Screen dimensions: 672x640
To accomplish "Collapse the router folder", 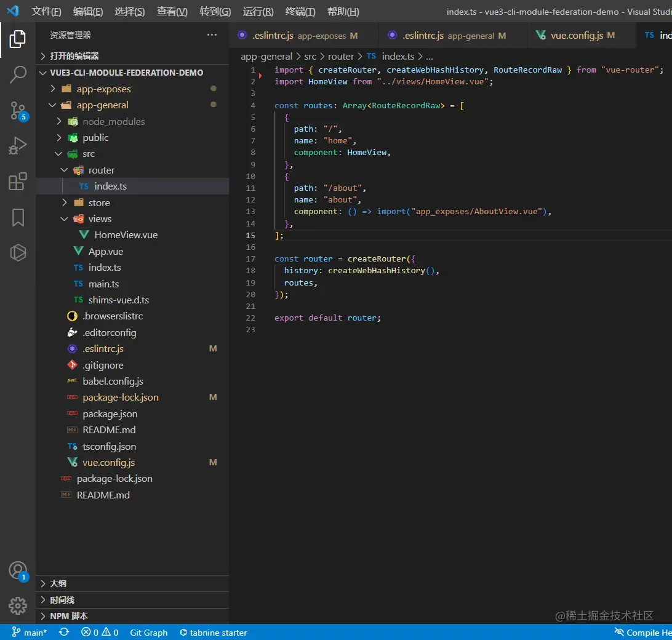I will 132,170.
